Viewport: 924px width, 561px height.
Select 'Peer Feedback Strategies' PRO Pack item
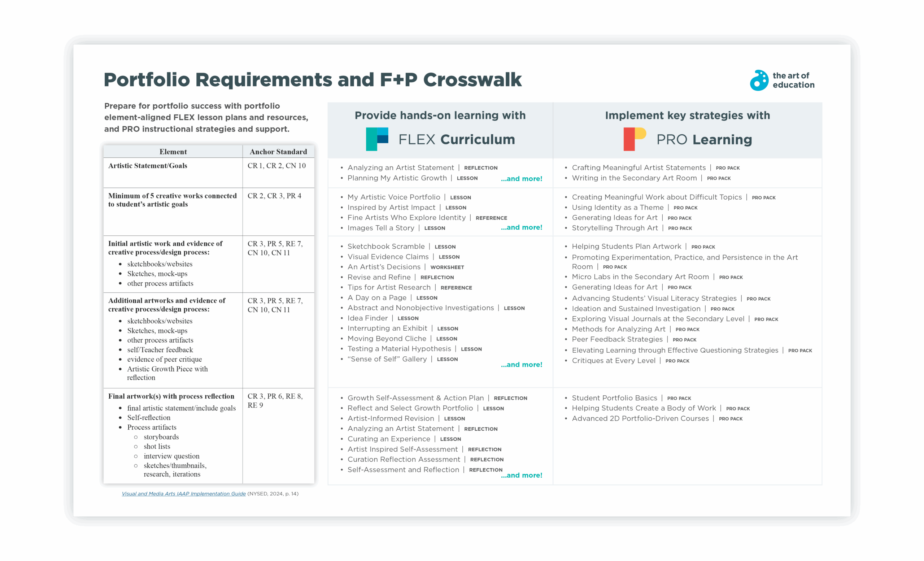(617, 339)
